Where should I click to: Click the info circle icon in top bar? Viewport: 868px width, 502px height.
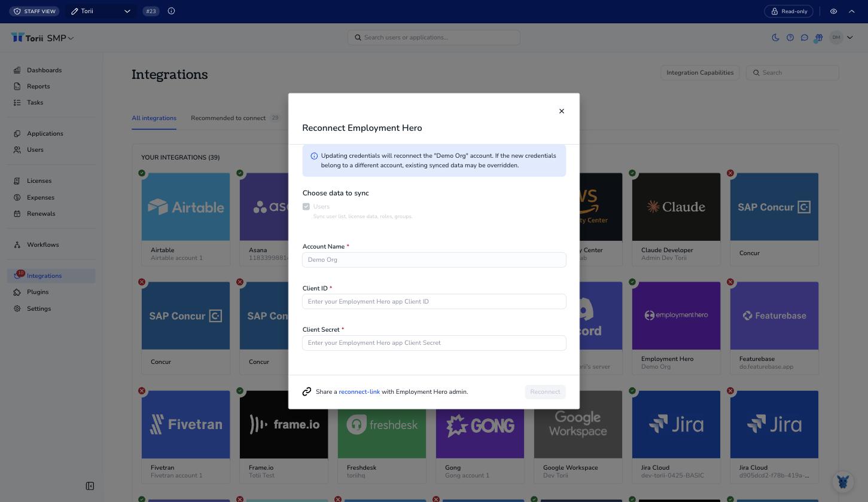171,11
